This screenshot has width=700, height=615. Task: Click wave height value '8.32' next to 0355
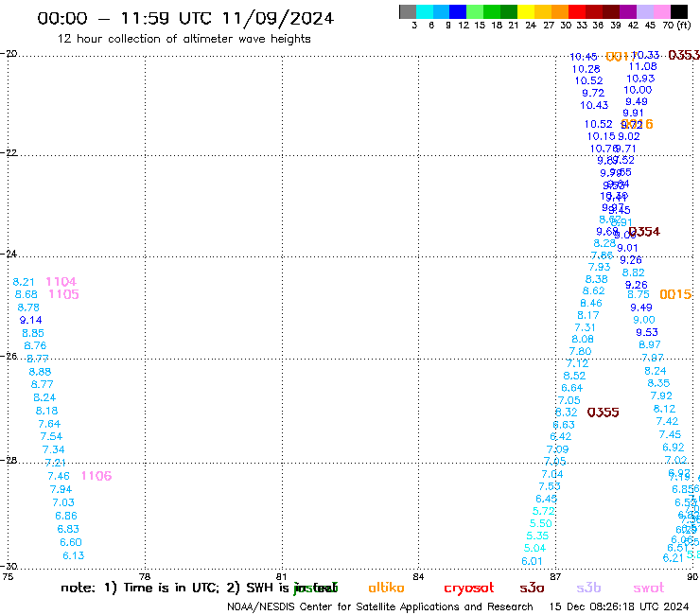pyautogui.click(x=567, y=413)
